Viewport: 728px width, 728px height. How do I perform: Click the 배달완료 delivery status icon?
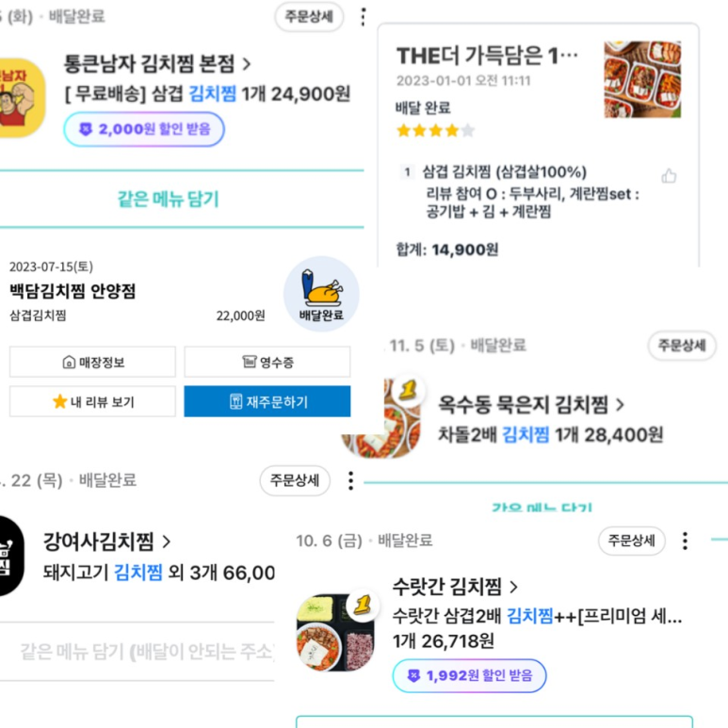click(321, 294)
